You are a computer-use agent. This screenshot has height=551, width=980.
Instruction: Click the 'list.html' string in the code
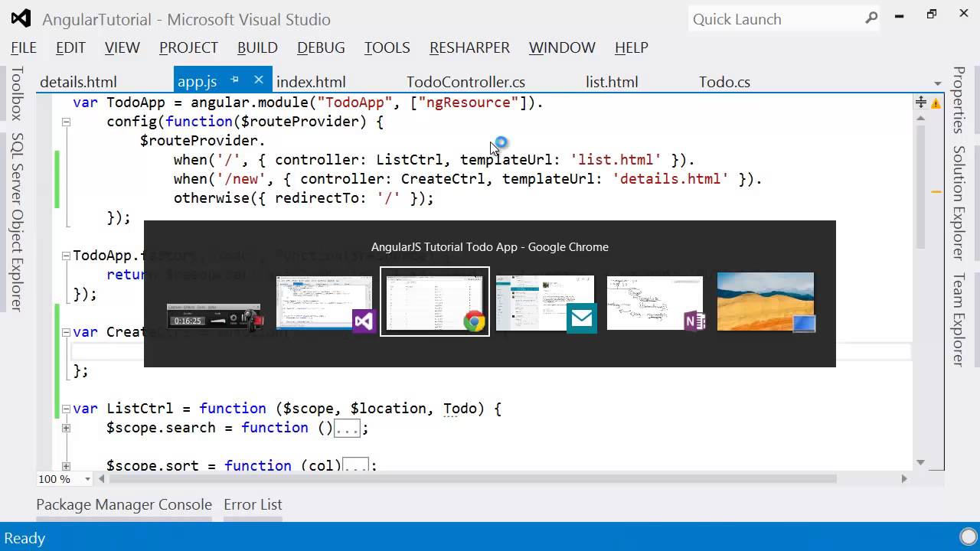[x=616, y=159]
